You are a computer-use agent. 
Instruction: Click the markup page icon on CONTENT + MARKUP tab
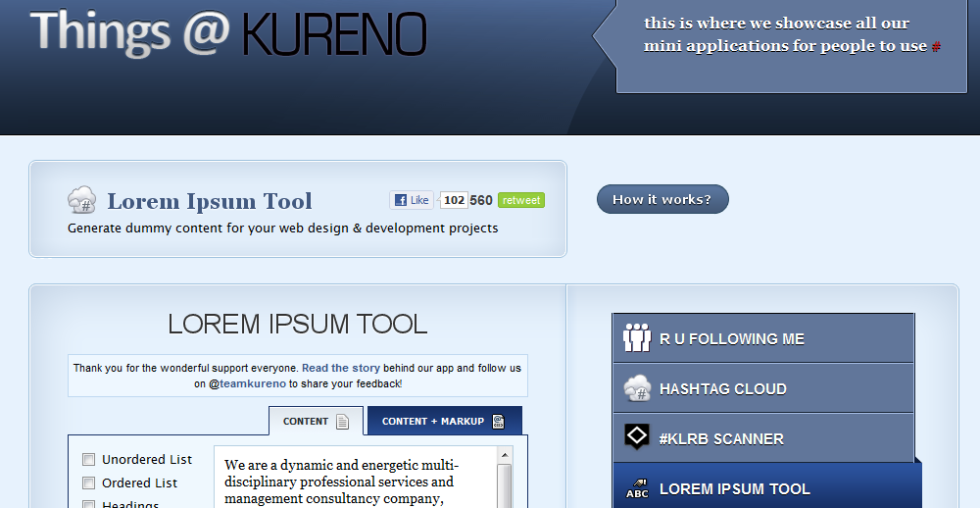click(498, 422)
